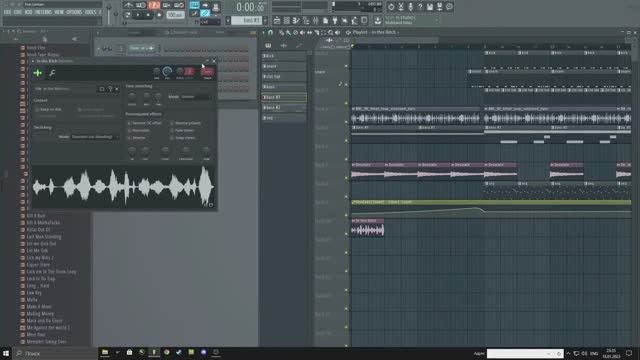Screen dimensions: 640x360
Task: Adjust the sampler channel volume knob
Action: (167, 72)
